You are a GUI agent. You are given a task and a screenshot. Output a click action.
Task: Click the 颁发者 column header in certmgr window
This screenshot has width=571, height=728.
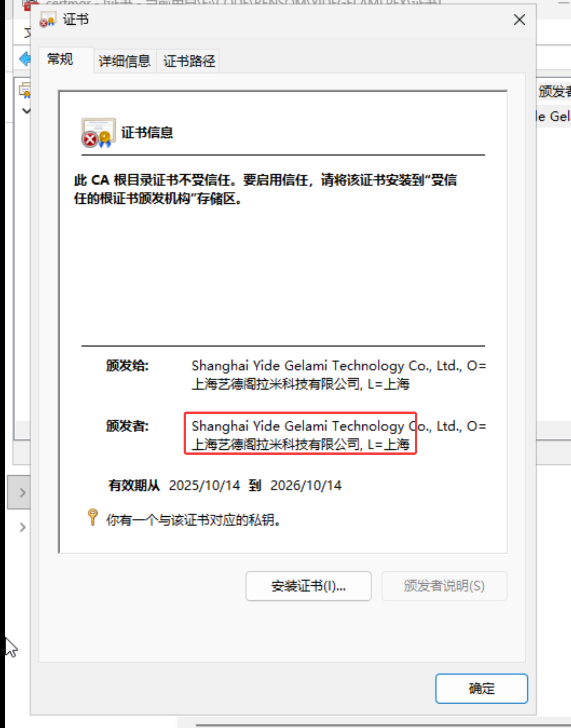click(x=554, y=91)
